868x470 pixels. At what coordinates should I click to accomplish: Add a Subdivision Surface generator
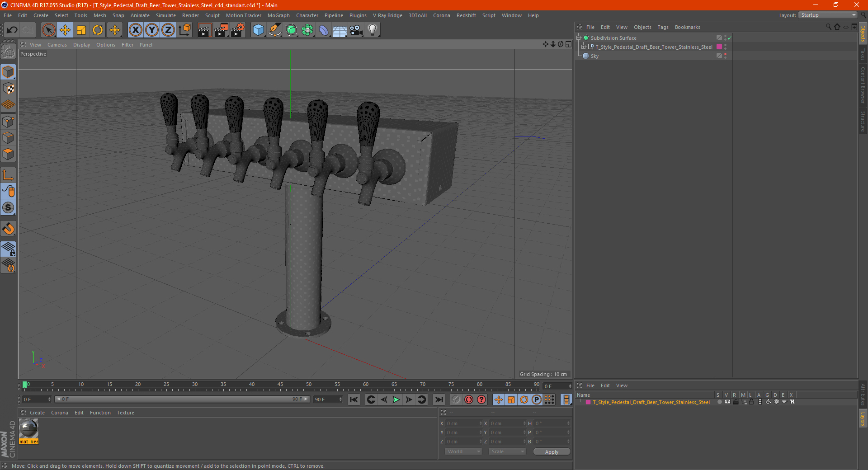pyautogui.click(x=291, y=30)
